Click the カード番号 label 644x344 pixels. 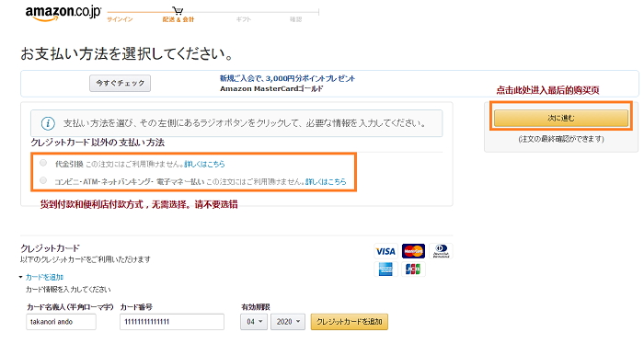click(136, 307)
